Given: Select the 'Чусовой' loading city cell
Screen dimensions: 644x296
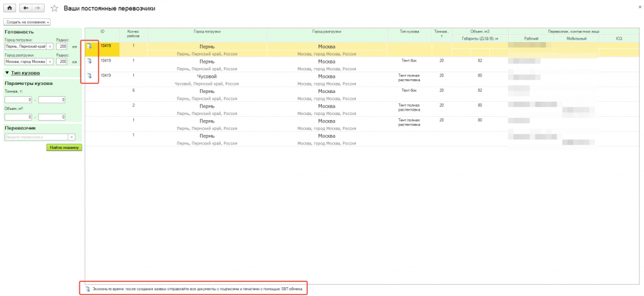Looking at the screenshot, I should 207,77.
